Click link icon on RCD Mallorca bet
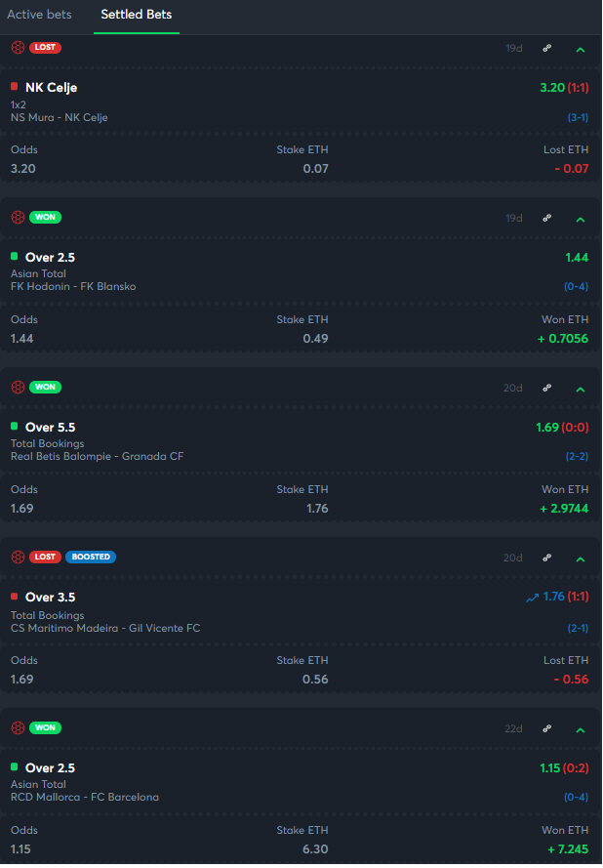Image resolution: width=603 pixels, height=868 pixels. click(547, 728)
